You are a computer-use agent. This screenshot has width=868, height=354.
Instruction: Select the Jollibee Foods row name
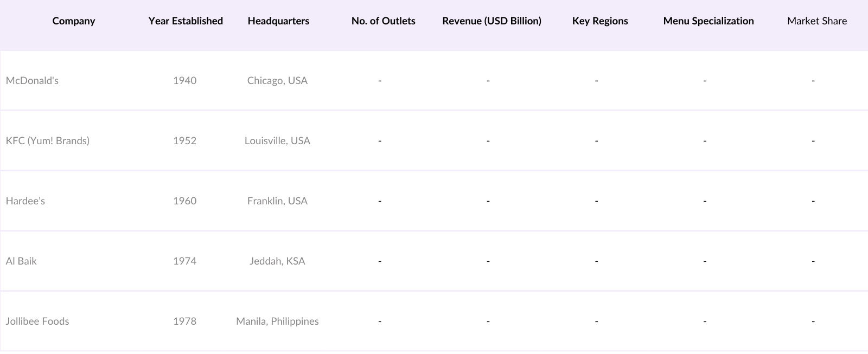(37, 321)
